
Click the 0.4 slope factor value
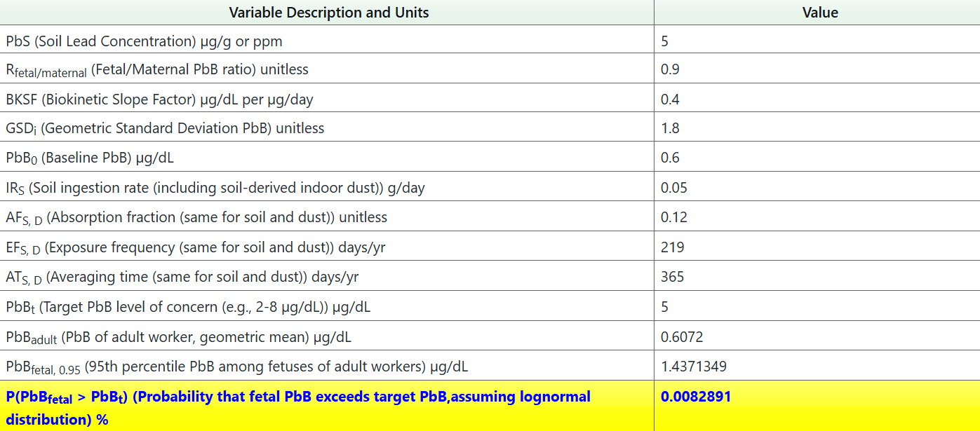670,100
